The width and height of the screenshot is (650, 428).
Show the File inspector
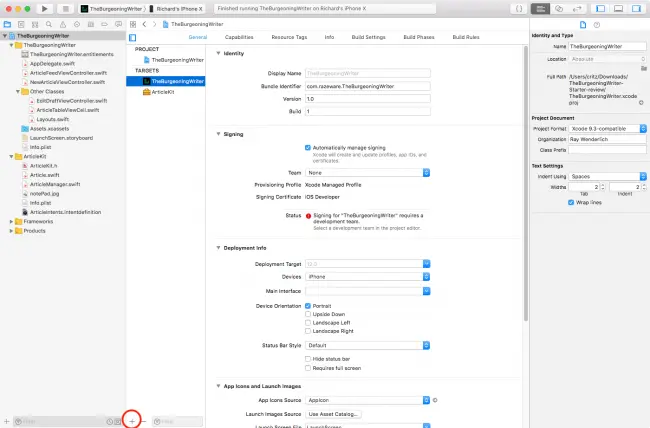pos(583,25)
